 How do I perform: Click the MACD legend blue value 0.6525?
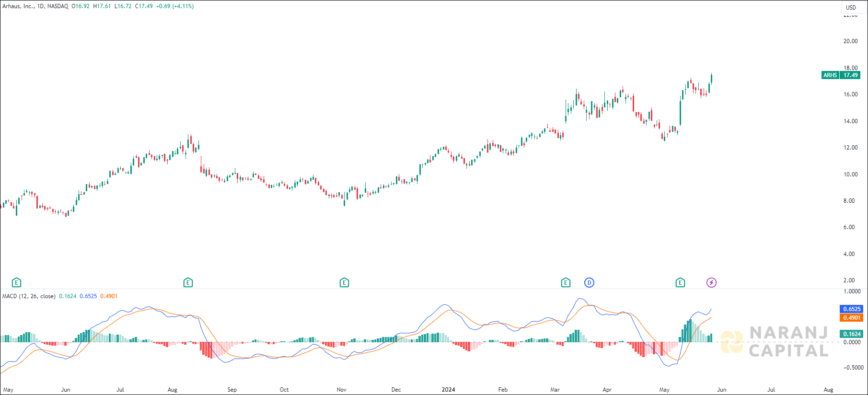(88, 296)
